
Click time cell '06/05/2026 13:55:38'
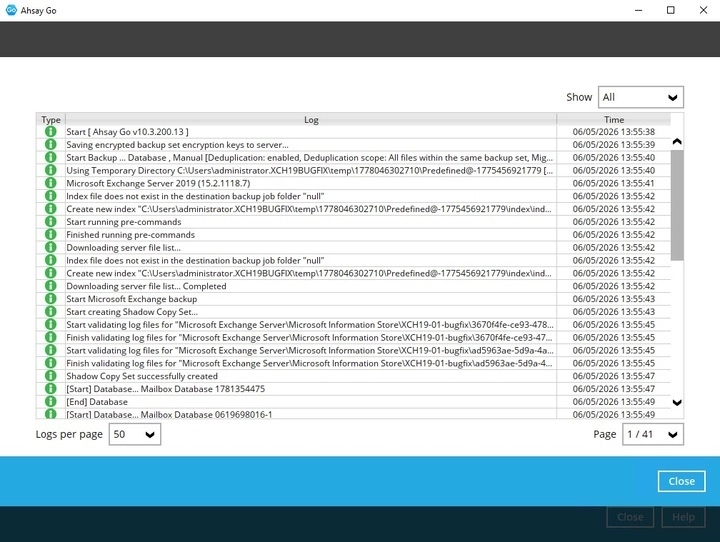(614, 132)
